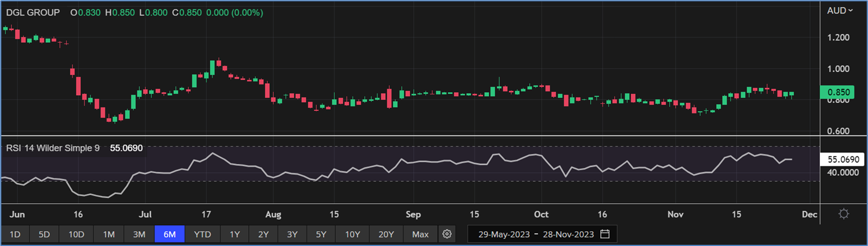
Task: Select the 10Y time range
Action: click(352, 234)
